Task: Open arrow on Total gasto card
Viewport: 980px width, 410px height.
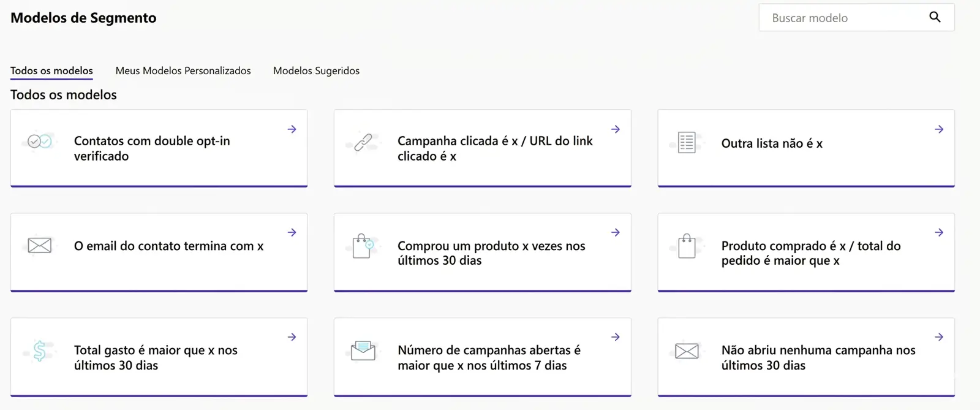Action: [x=292, y=337]
